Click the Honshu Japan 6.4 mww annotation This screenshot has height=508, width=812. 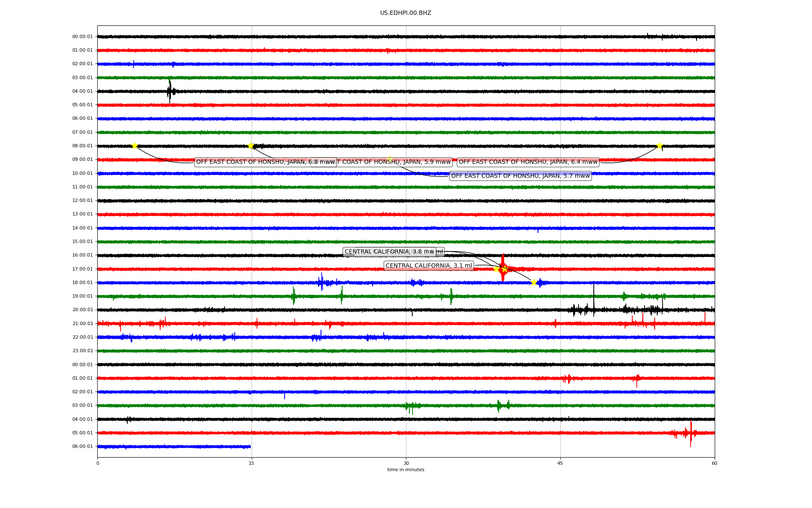(x=528, y=162)
